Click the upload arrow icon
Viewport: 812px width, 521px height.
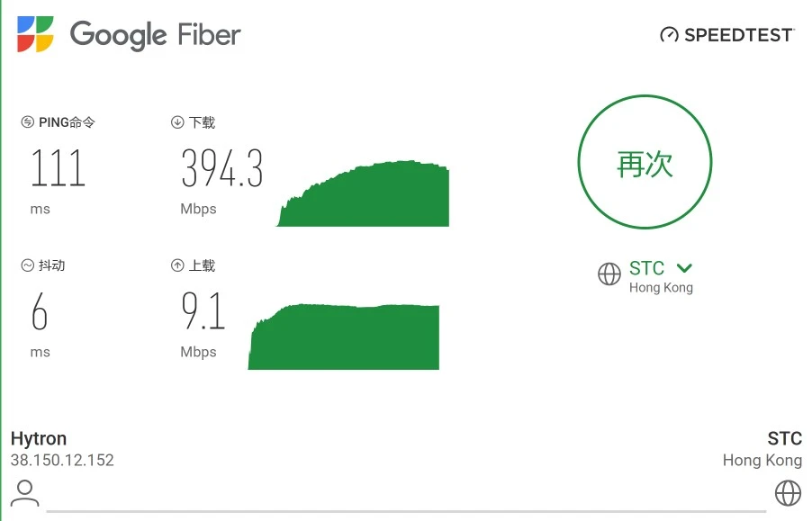pos(177,265)
